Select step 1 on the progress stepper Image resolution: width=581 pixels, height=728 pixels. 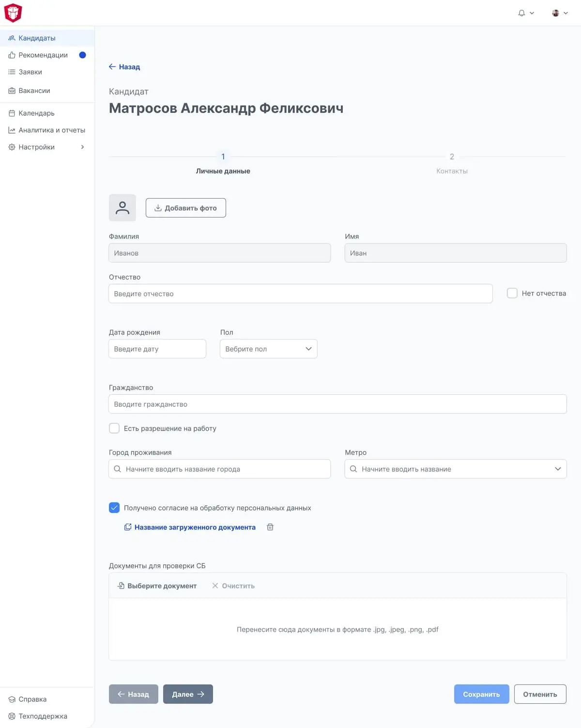223,156
